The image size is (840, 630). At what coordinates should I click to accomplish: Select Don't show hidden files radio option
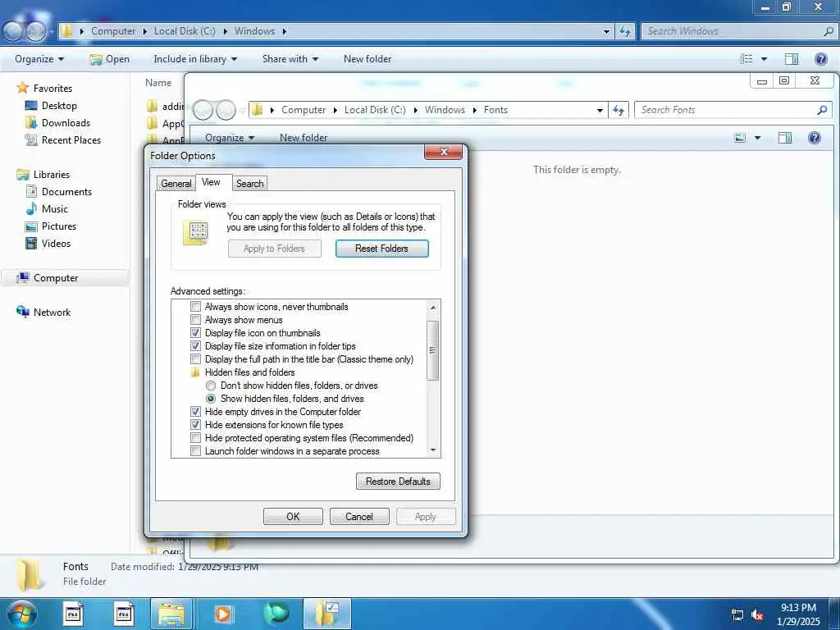point(211,386)
